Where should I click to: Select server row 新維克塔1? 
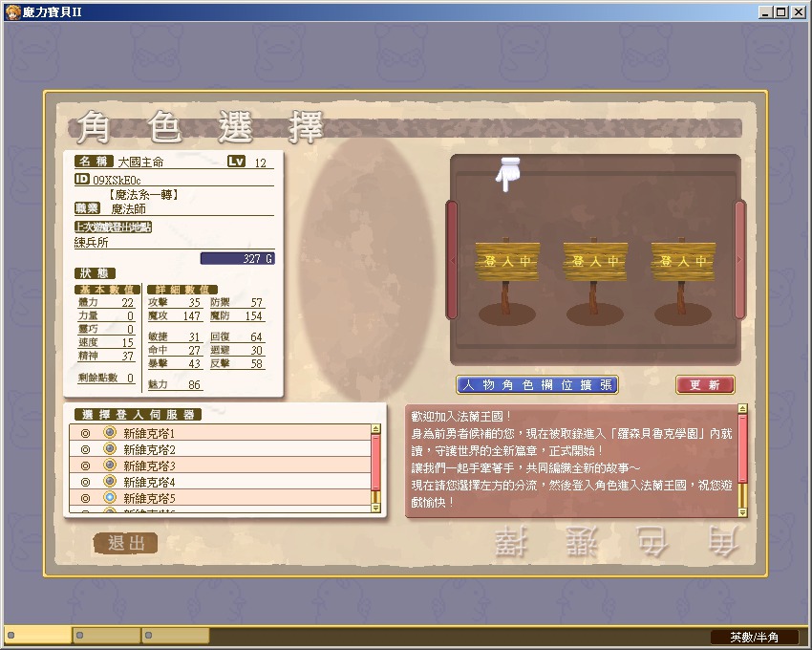coord(220,433)
